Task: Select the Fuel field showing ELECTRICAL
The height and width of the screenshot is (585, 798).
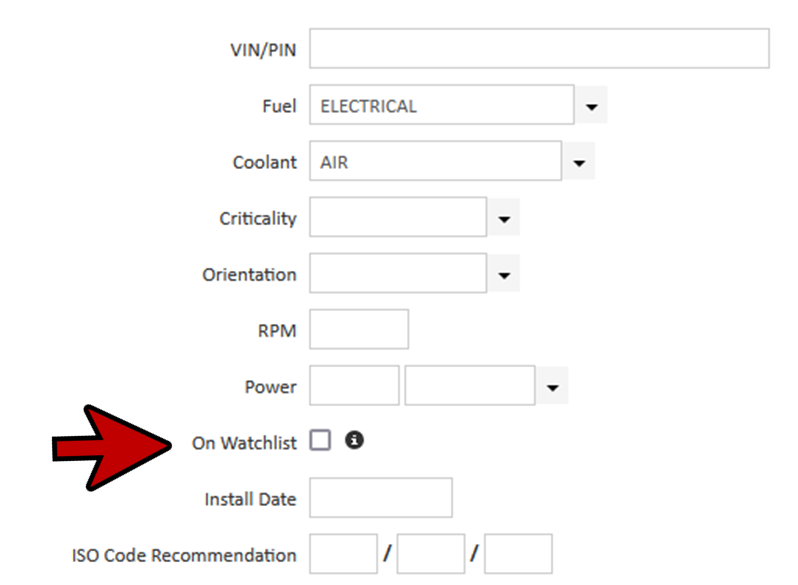Action: (x=441, y=106)
